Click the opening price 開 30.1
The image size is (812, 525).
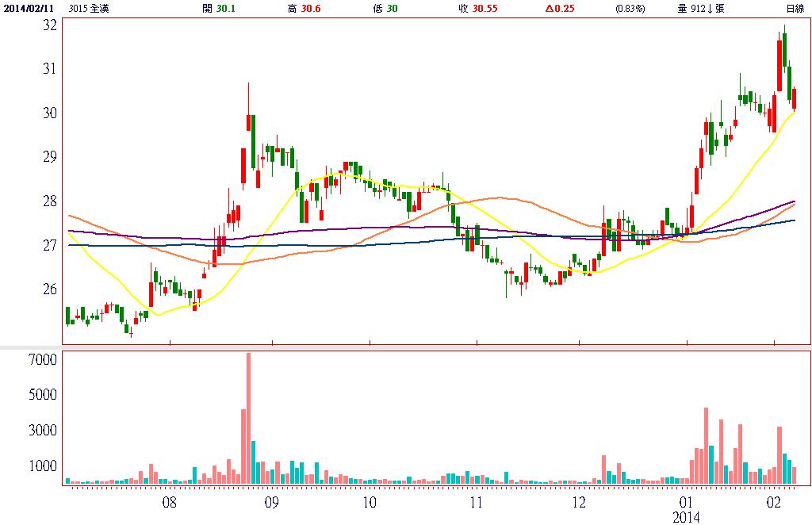pos(218,9)
